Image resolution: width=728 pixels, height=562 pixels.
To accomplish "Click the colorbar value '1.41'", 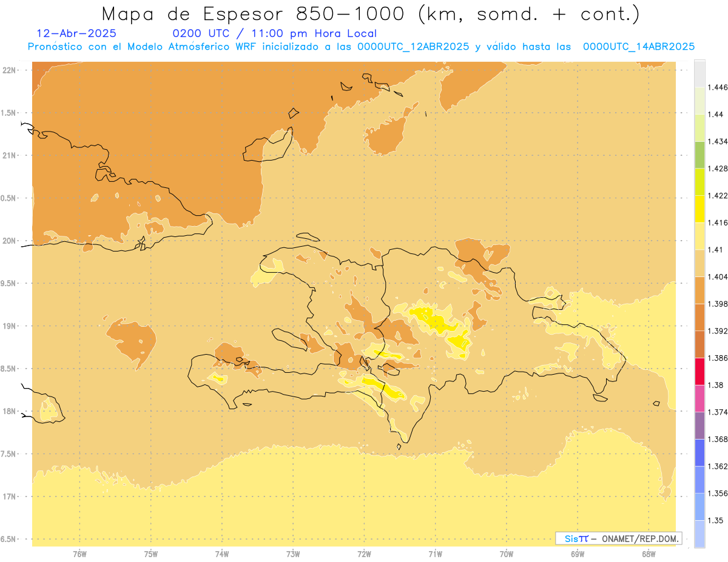I will click(x=715, y=250).
